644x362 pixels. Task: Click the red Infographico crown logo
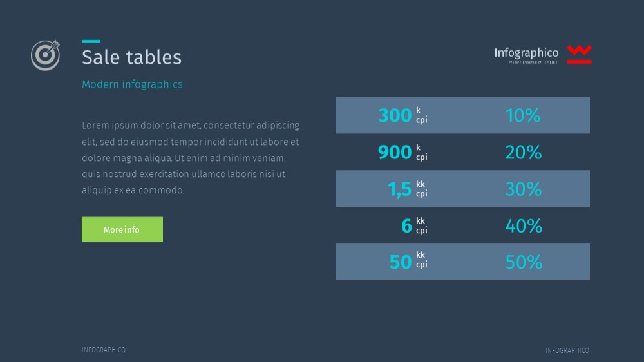(579, 55)
